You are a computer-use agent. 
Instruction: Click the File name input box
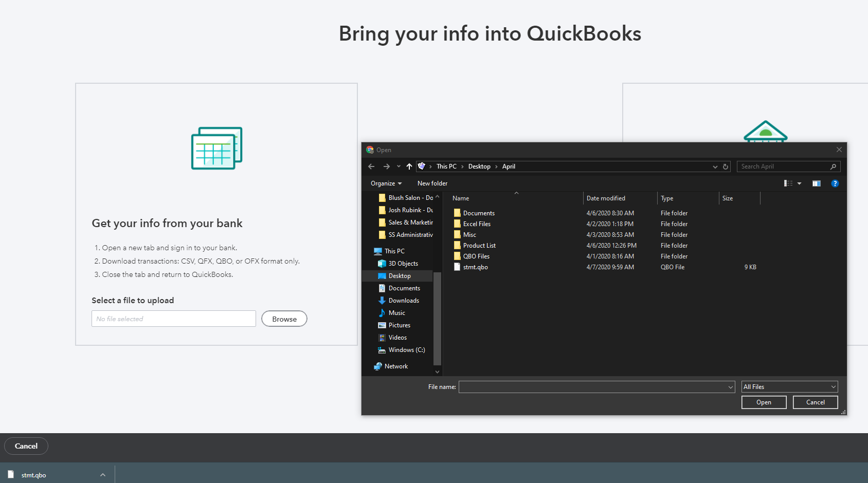click(x=592, y=387)
